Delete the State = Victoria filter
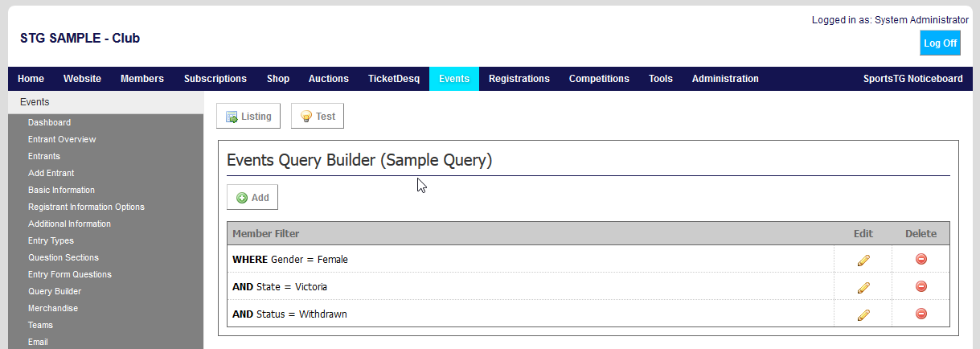980x349 pixels. 921,286
